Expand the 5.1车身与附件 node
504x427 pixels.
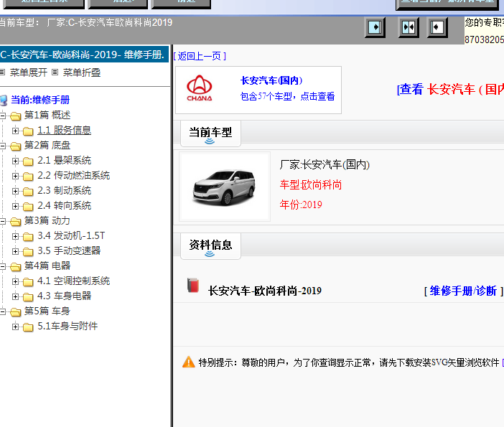click(x=15, y=327)
